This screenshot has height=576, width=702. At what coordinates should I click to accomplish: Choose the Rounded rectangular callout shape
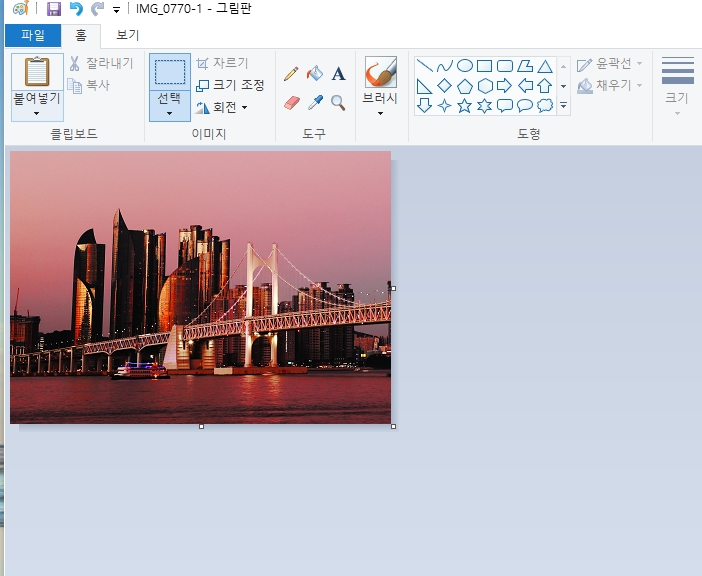pos(505,106)
